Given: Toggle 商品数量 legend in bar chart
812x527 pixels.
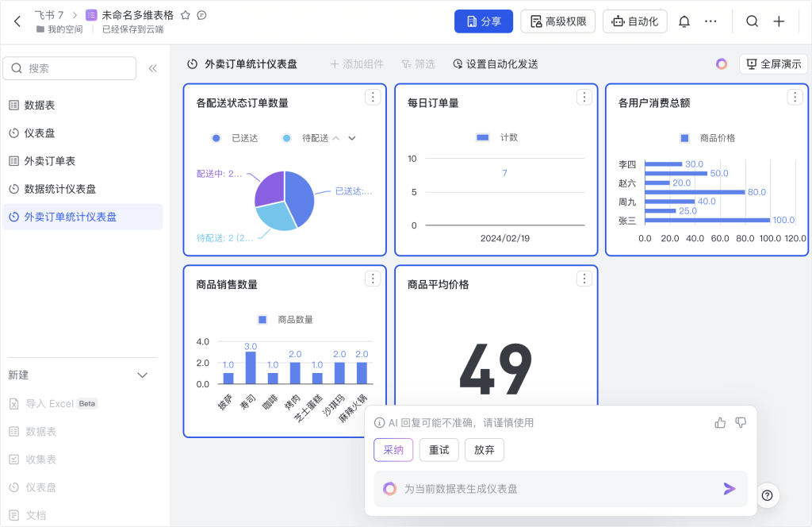Looking at the screenshot, I should 285,320.
